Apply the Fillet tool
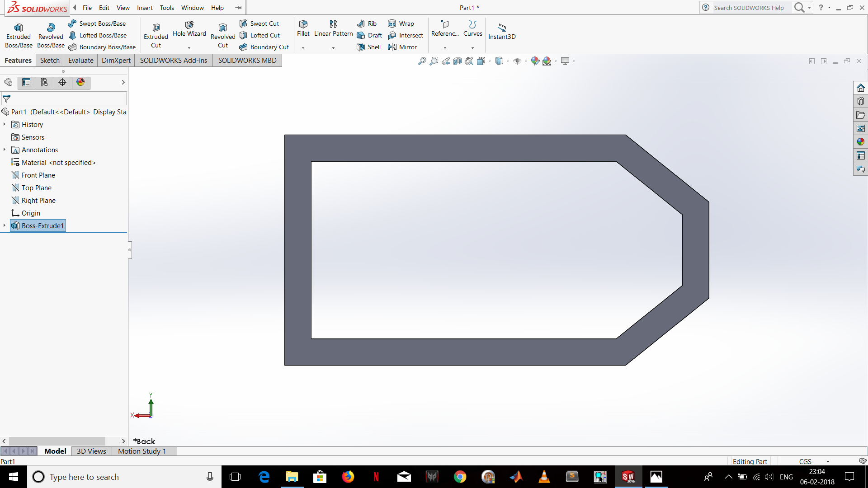The height and width of the screenshot is (488, 868). tap(303, 28)
